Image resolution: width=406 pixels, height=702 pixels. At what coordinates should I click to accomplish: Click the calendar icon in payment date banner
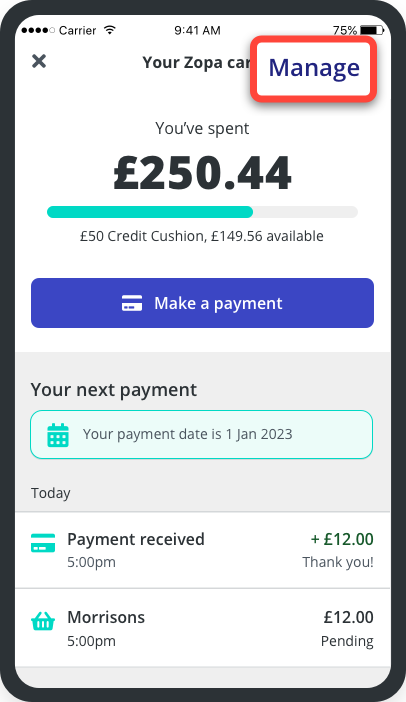(x=58, y=435)
